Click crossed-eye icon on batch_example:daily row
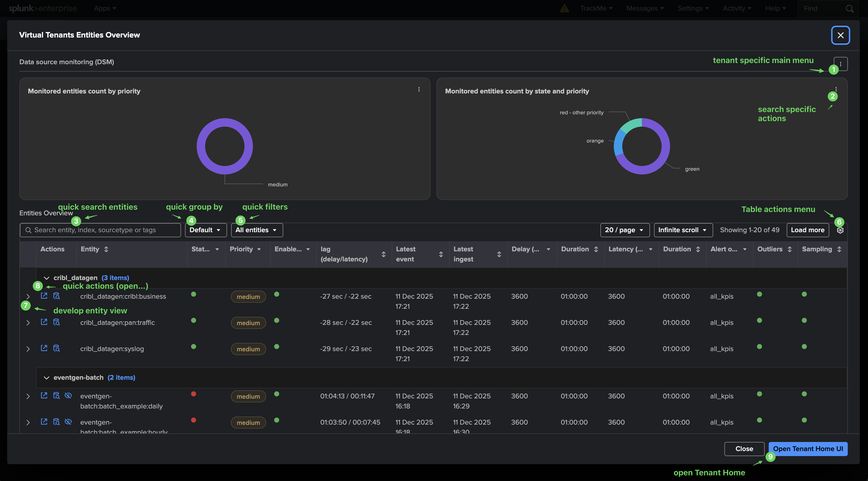 68,396
